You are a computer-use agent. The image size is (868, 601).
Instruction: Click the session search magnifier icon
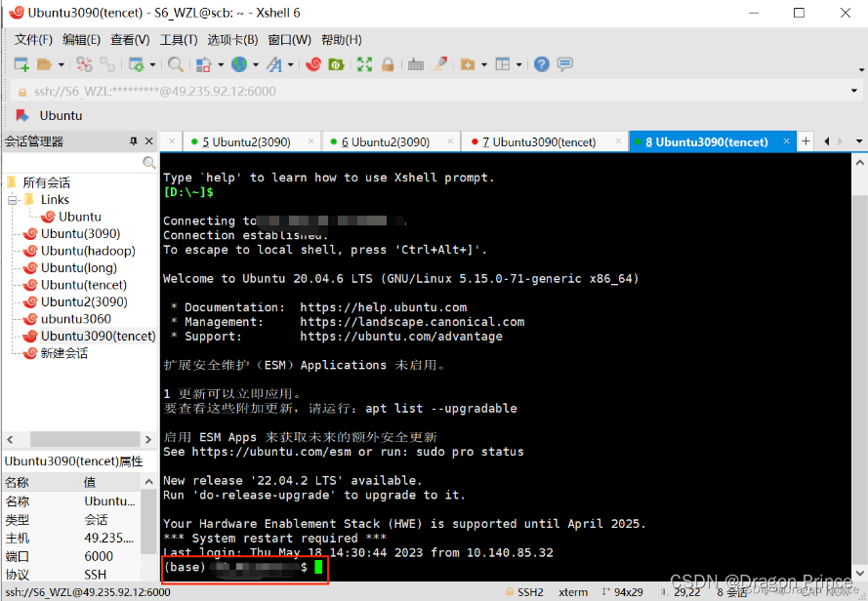coord(149,162)
